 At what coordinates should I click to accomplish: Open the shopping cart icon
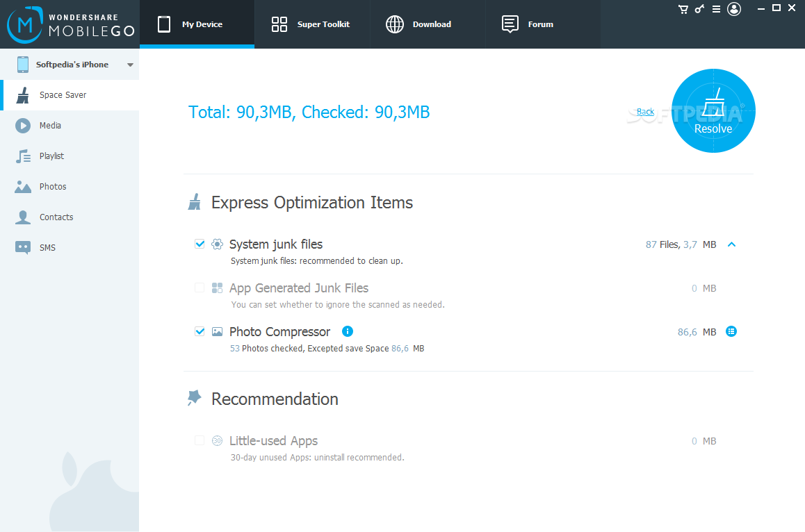683,9
